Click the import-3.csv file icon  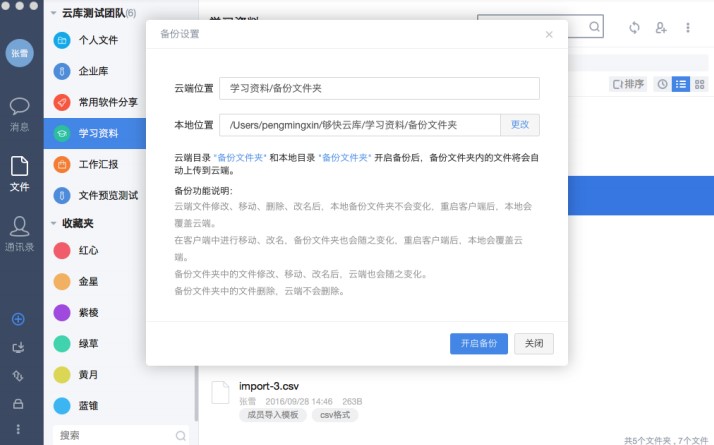(220, 392)
